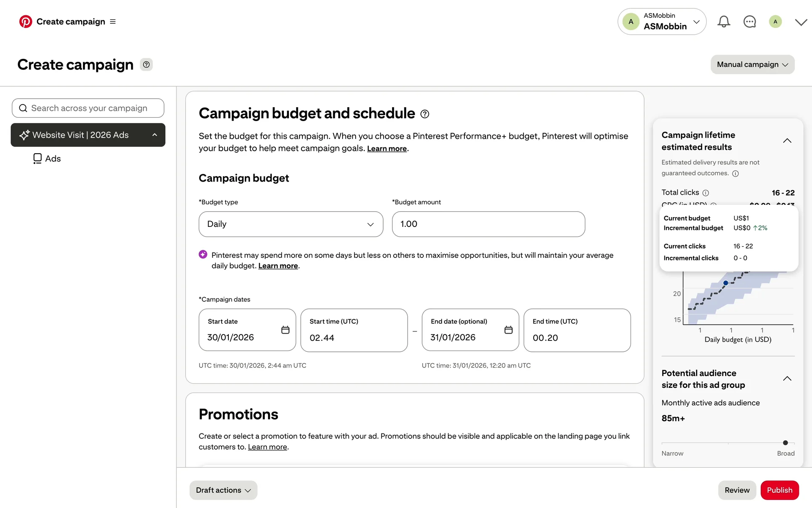
Task: Collapse the Potential audience size section
Action: (787, 378)
